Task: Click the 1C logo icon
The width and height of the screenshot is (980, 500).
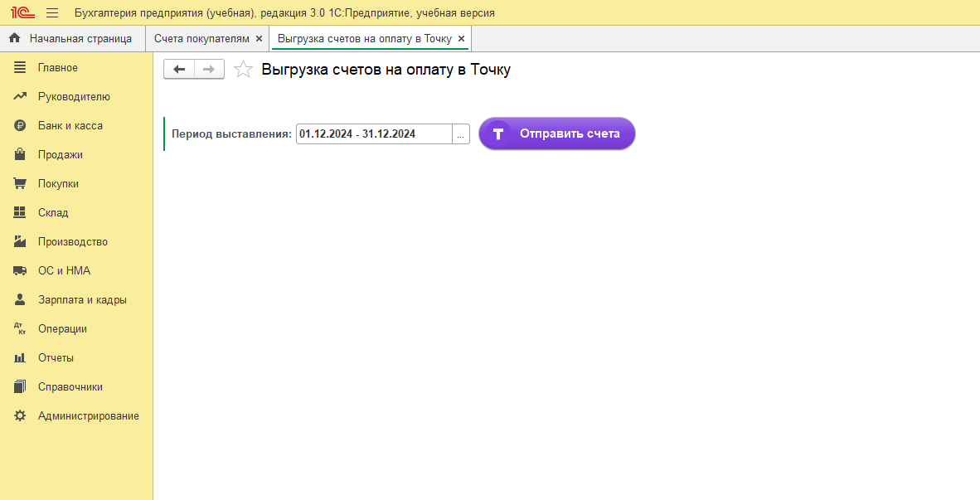Action: [22, 12]
